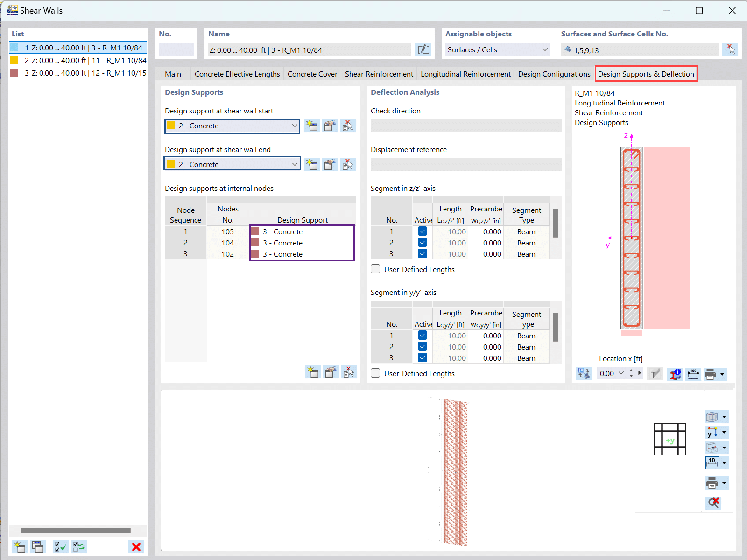Switch to the Shear Reinforcement tab

(379, 74)
